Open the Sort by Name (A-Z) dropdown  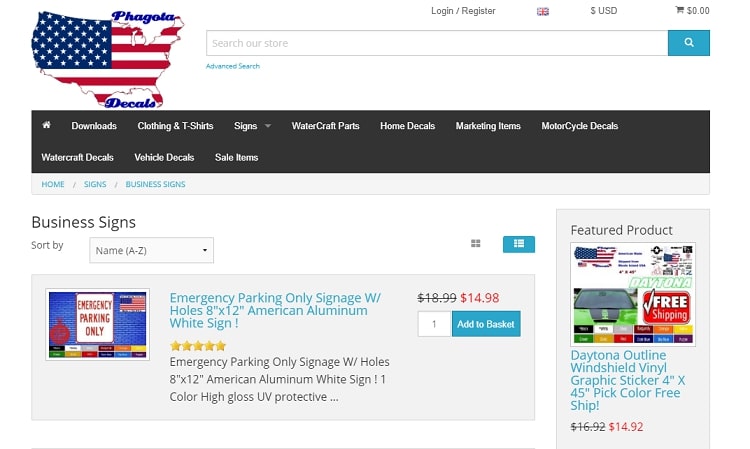[151, 250]
